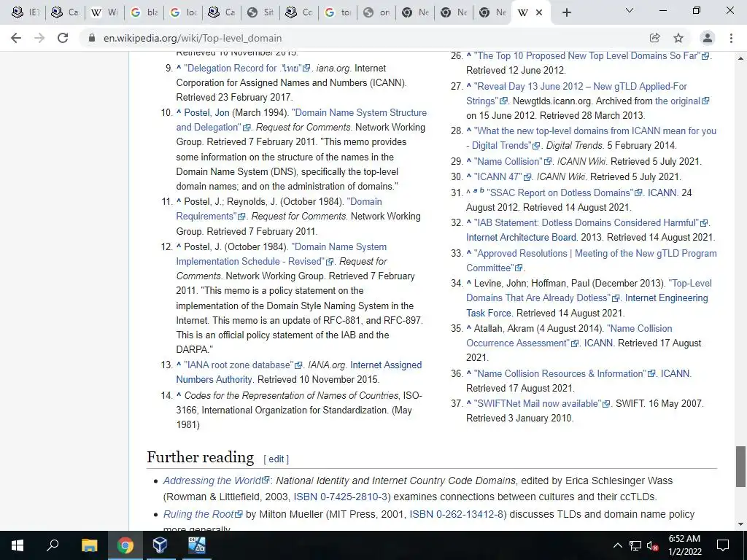Screen dimensions: 747x560
Task: Open "SWIFTNet Mail now available" link
Action: coord(542,403)
